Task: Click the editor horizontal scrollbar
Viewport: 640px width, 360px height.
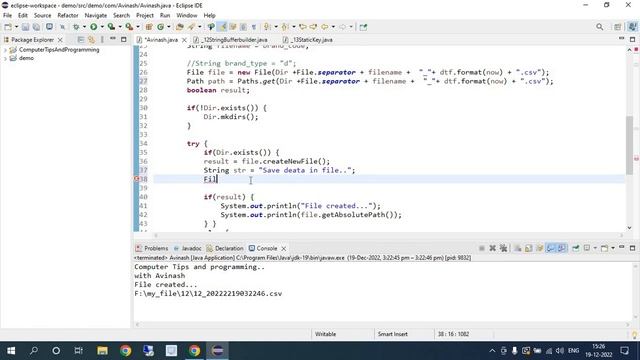Action: pos(388,235)
